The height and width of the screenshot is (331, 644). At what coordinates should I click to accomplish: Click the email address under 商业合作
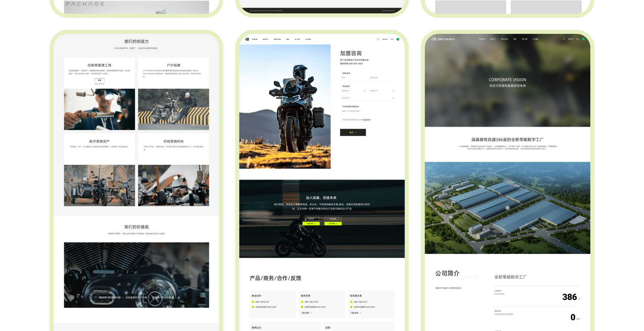(266, 307)
